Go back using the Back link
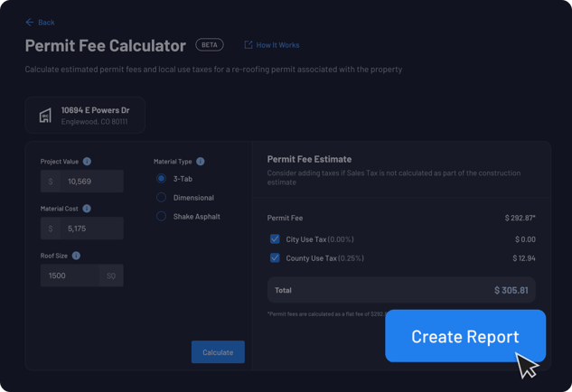 click(x=46, y=23)
